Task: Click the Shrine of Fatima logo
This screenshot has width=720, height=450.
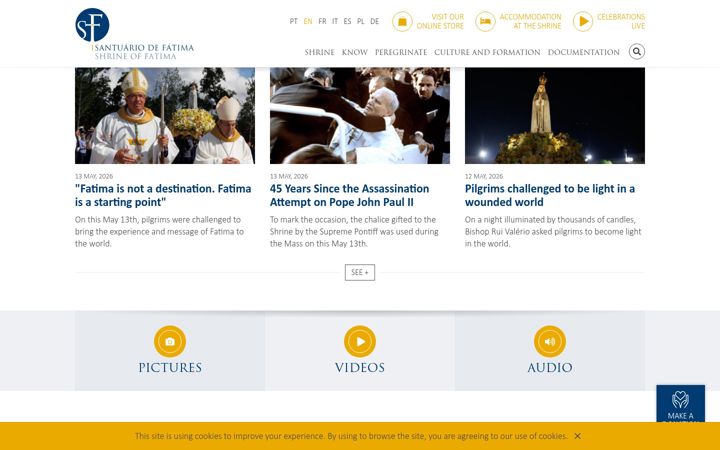Action: point(134,34)
